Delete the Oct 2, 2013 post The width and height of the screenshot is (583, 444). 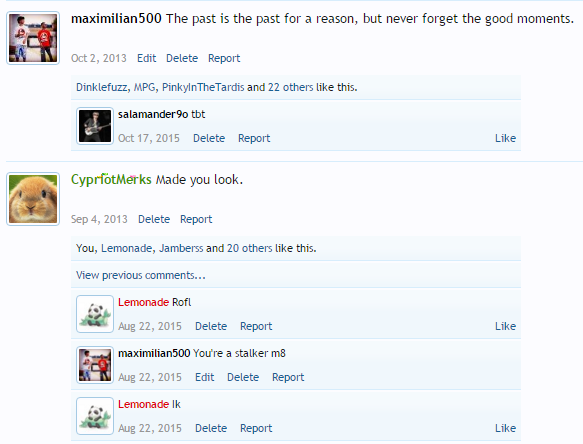click(182, 58)
